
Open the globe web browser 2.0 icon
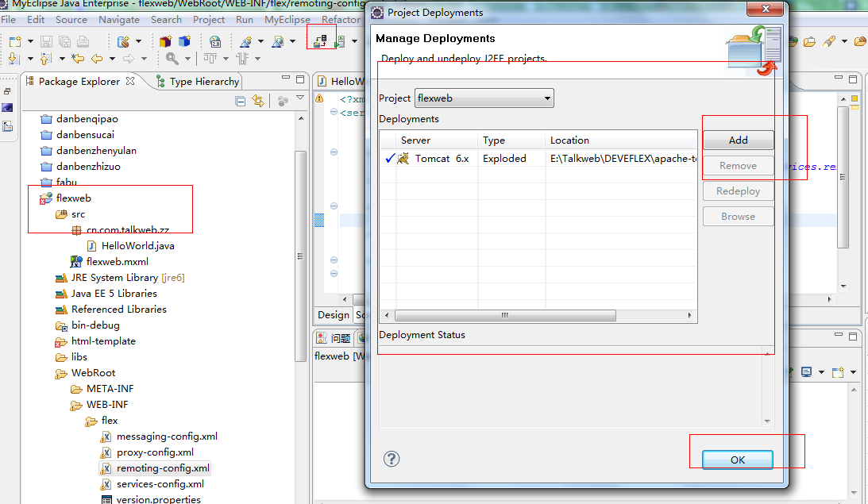coord(215,41)
